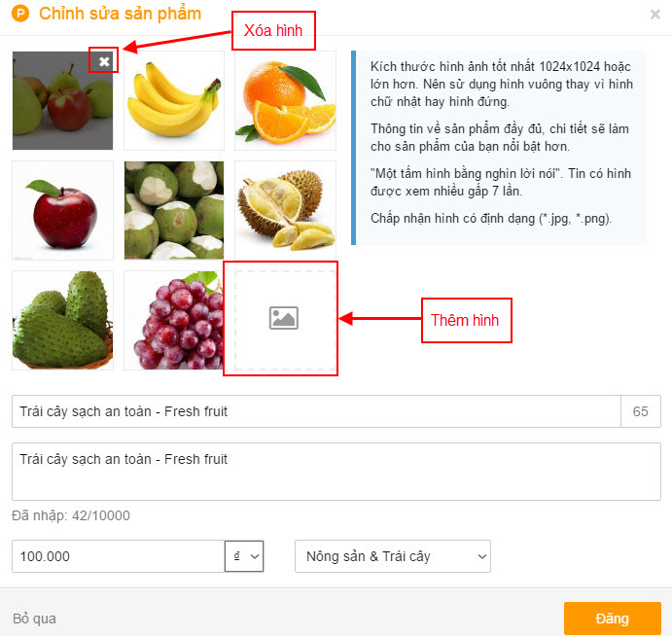Screen dimensions: 672x636
Task: Select the durian thumbnail
Action: pos(285,210)
